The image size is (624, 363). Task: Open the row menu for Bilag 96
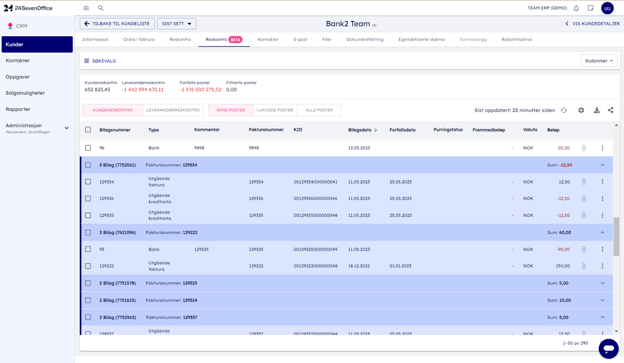[602, 148]
